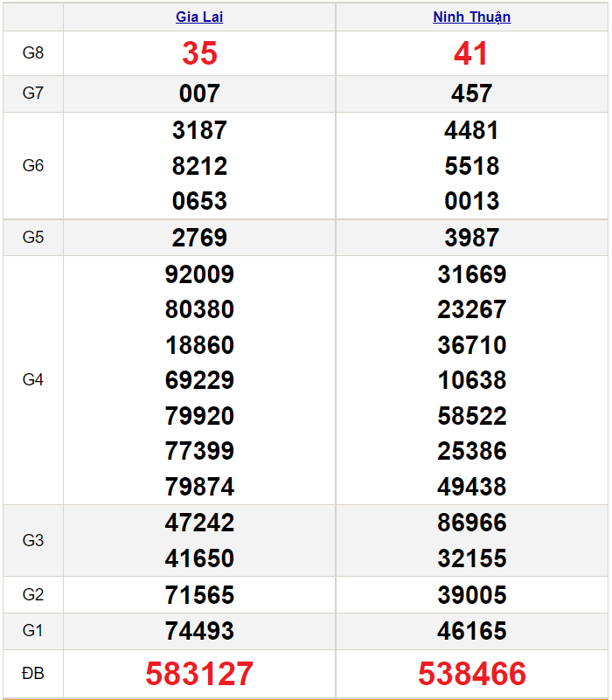This screenshot has height=700, width=612.
Task: Click Gia Lai G7 number 007
Action: [x=199, y=94]
